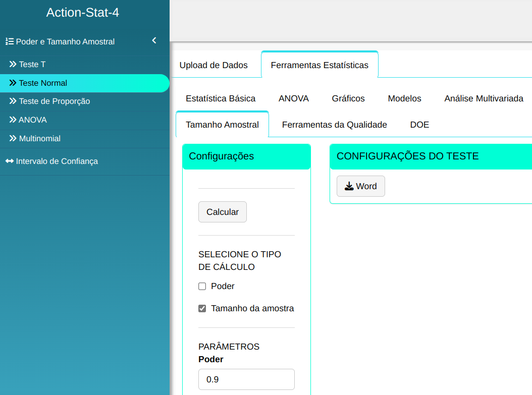The width and height of the screenshot is (532, 395).
Task: Click the download icon on the Word button
Action: pos(349,187)
